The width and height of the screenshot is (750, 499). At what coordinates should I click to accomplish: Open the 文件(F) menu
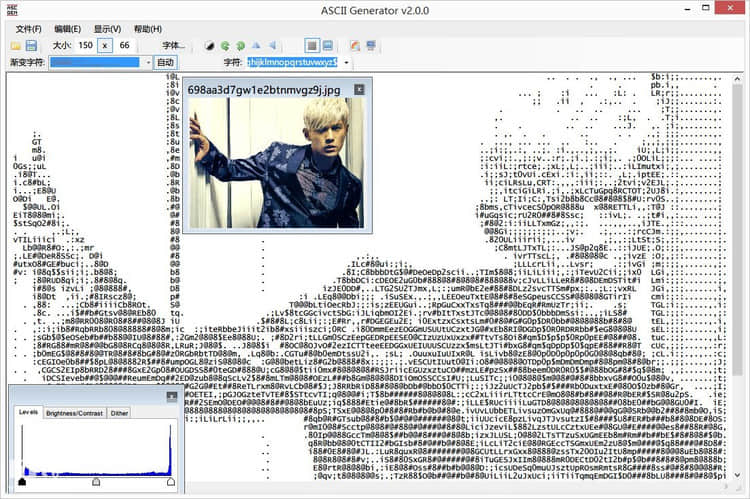28,29
